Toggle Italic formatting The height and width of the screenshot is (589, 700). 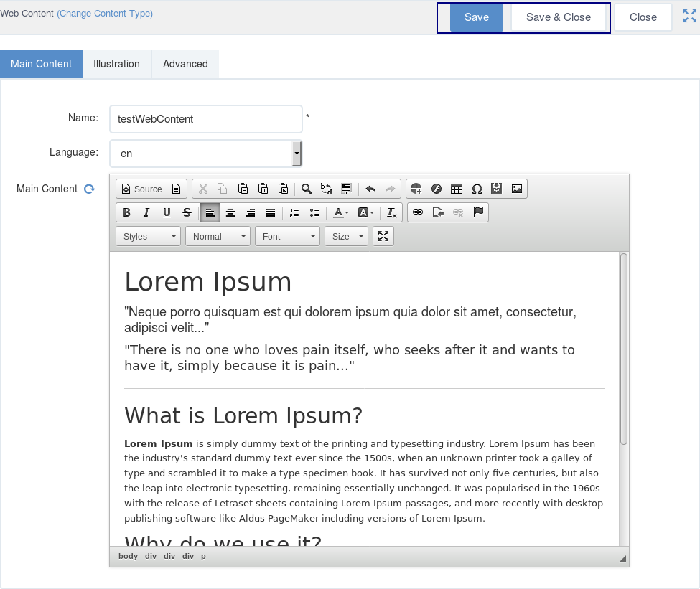[146, 212]
